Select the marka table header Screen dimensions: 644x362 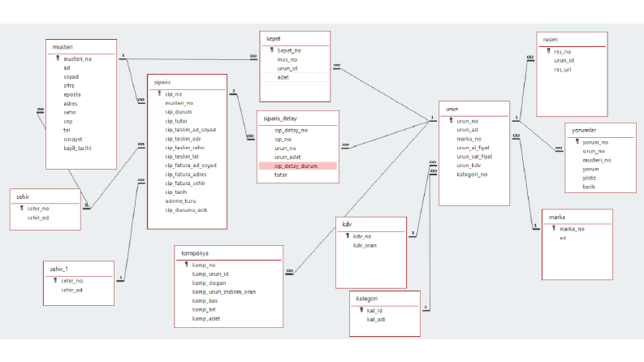(x=557, y=217)
